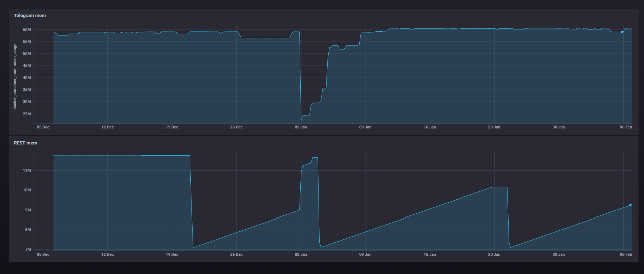The image size is (644, 274).
Task: Click the 35M label on Telegram mem axis
Action: (x=27, y=90)
